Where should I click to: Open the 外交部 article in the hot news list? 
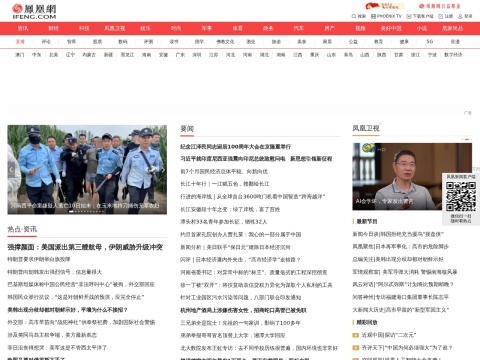(x=81, y=322)
